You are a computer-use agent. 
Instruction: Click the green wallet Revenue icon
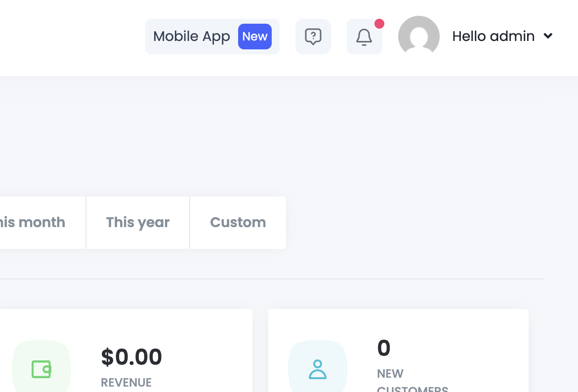click(41, 369)
